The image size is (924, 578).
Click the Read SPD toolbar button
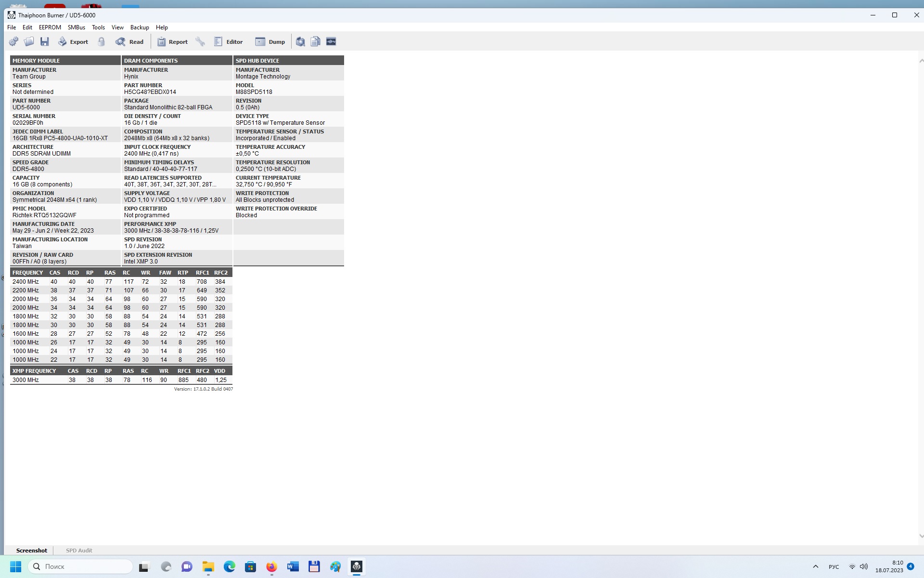pos(129,42)
